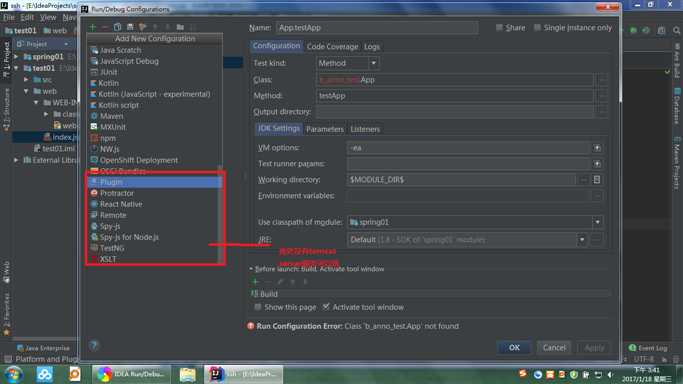Image resolution: width=683 pixels, height=384 pixels.
Task: Expand Test runner params field icon
Action: 597,164
